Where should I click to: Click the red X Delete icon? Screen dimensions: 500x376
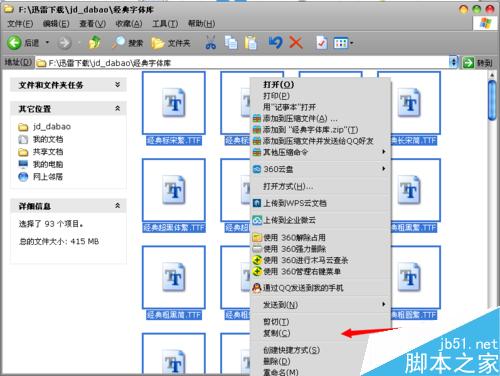coord(296,43)
